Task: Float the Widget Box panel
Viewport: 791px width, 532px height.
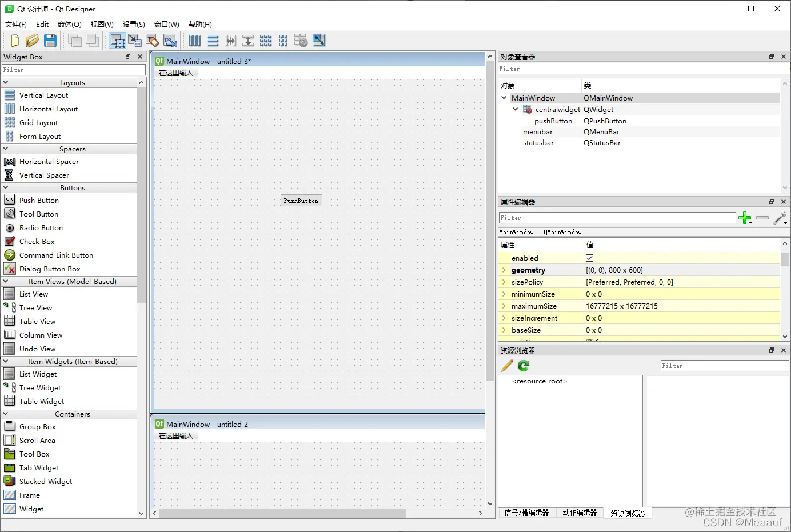Action: (128, 57)
